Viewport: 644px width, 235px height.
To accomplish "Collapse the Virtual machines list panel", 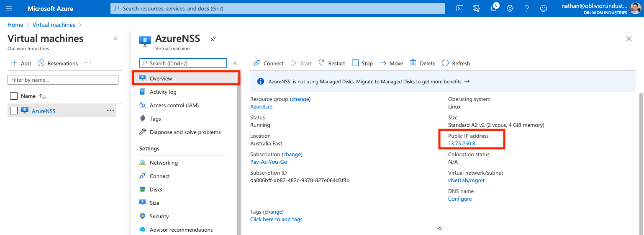I will [x=116, y=39].
